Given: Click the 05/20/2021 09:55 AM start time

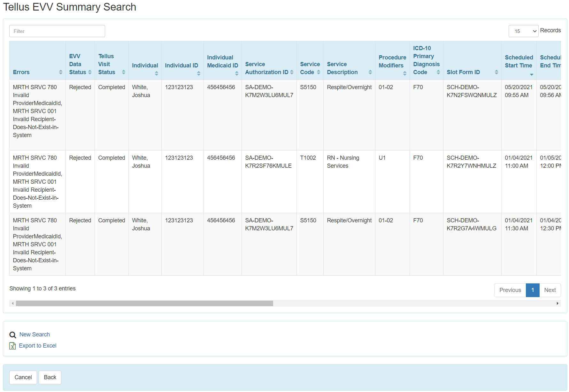Looking at the screenshot, I should tap(519, 91).
